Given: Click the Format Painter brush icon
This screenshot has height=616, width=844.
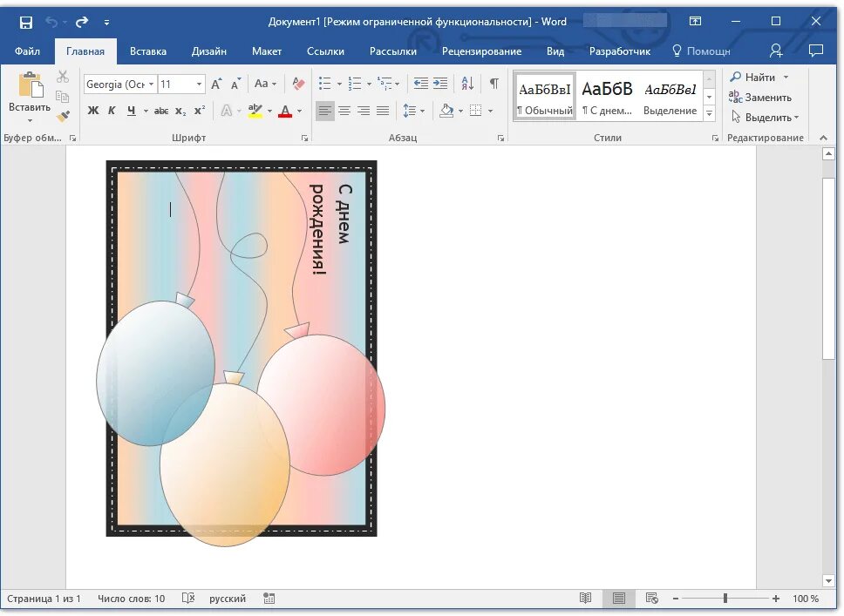Looking at the screenshot, I should pyautogui.click(x=63, y=116).
